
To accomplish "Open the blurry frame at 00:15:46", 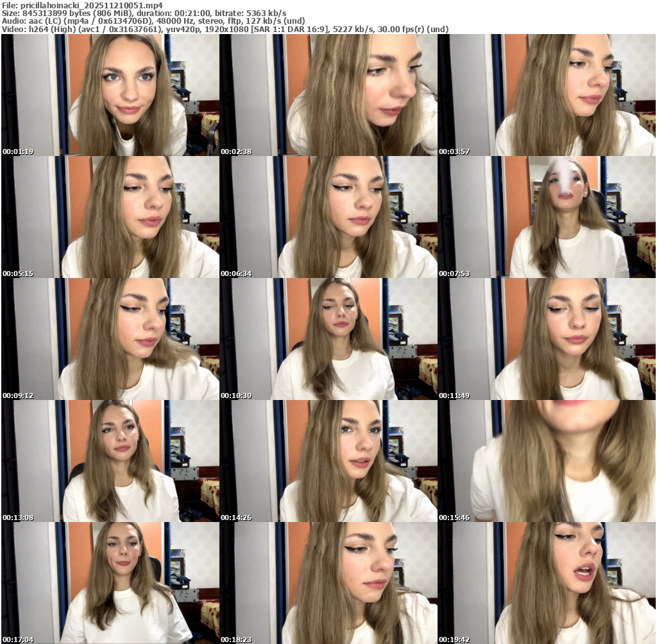I will pos(547,460).
